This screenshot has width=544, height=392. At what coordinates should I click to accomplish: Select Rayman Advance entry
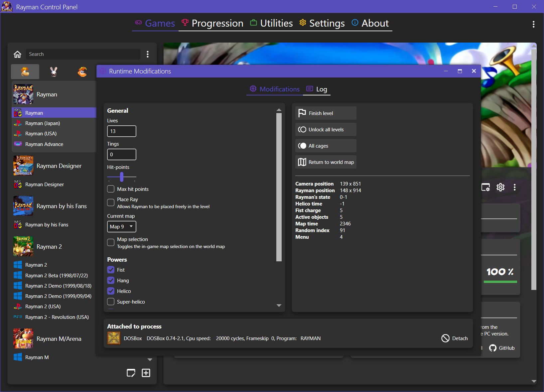click(x=54, y=144)
